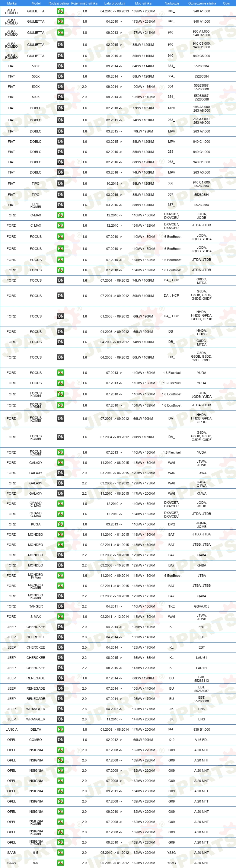Click petrol icon for Mondeo Kombi 118kW/160KM

[61, 586]
